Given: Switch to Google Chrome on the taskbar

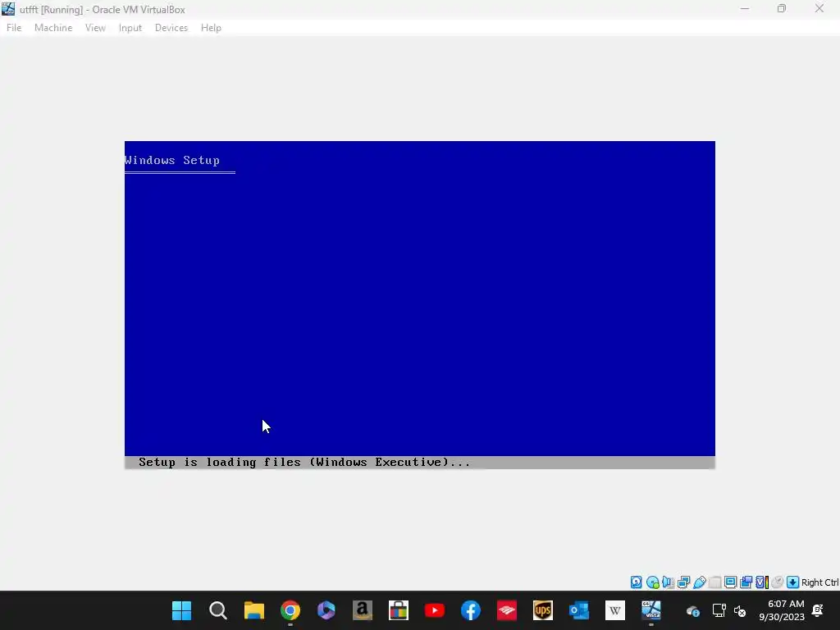Looking at the screenshot, I should point(290,610).
